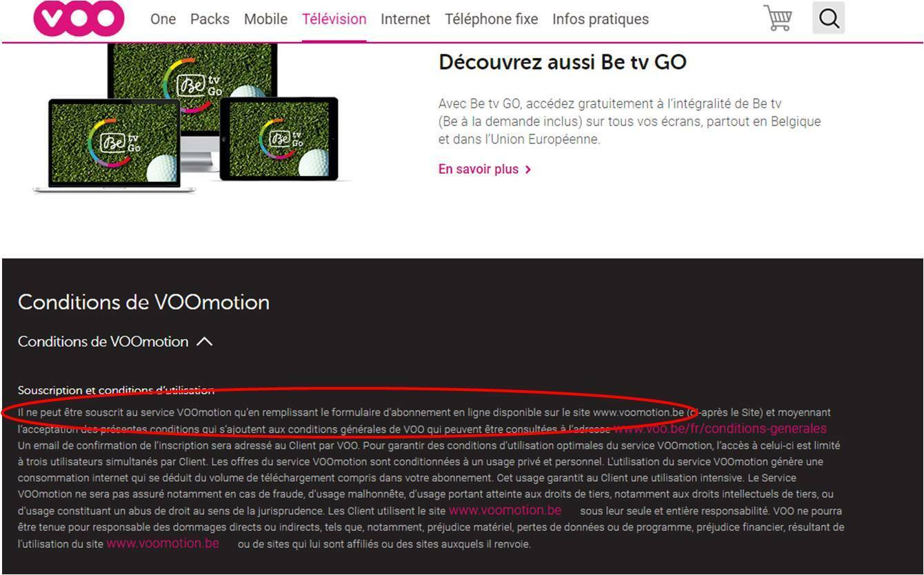Open www.voomotion.be link after 'utilisent le site'
The image size is (924, 575).
pyautogui.click(x=505, y=510)
